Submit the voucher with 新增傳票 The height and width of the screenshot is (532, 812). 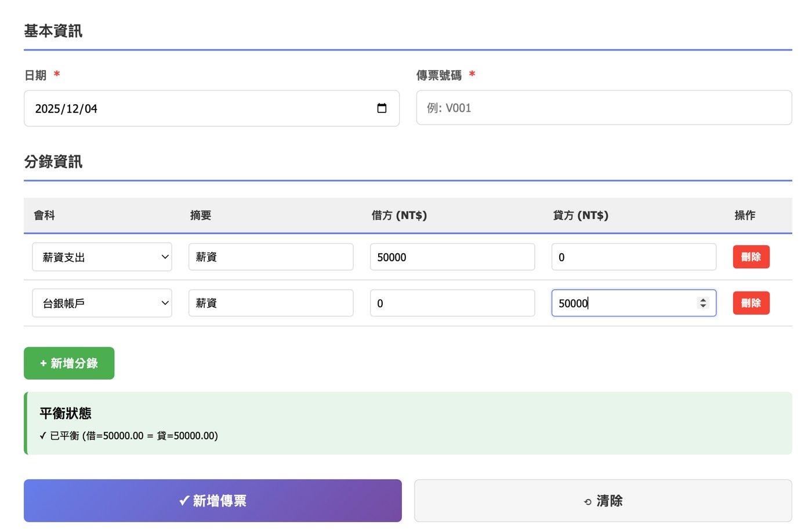click(x=212, y=500)
